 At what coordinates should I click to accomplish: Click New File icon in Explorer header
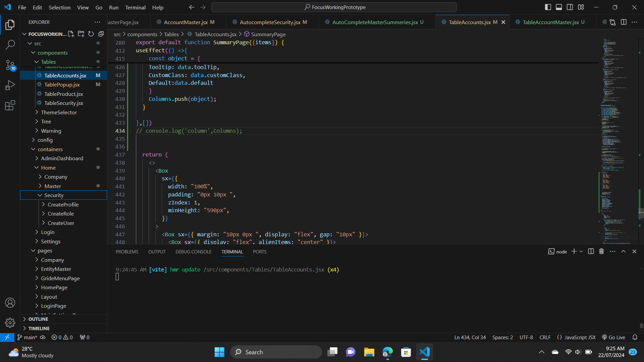tap(71, 34)
